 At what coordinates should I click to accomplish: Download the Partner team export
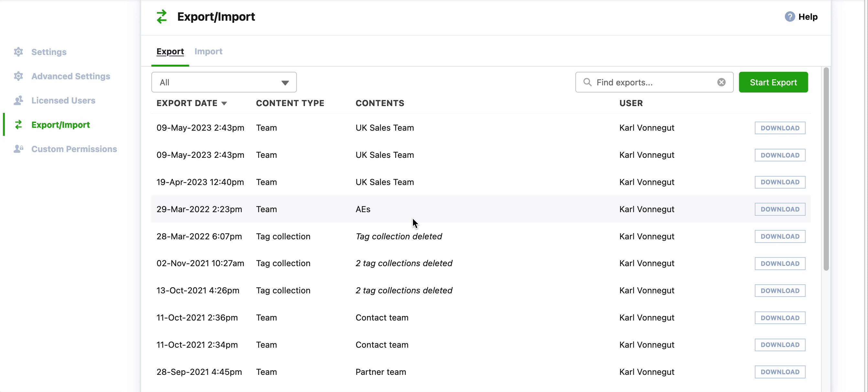780,372
